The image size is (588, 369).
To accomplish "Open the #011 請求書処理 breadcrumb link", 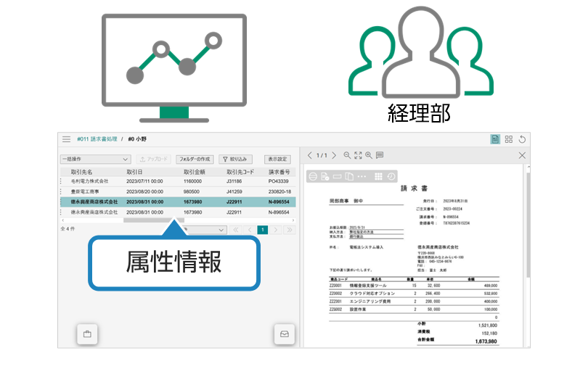I will click(x=97, y=139).
